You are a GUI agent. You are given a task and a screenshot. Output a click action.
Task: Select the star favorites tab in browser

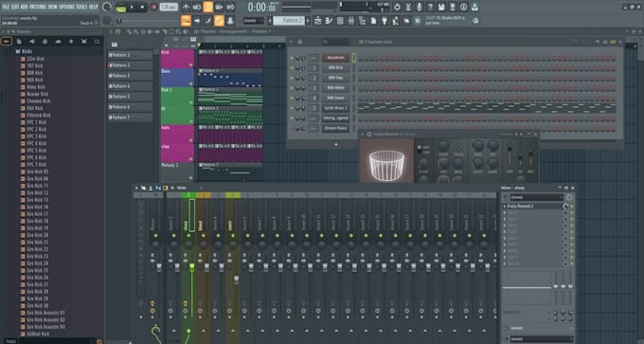71,42
